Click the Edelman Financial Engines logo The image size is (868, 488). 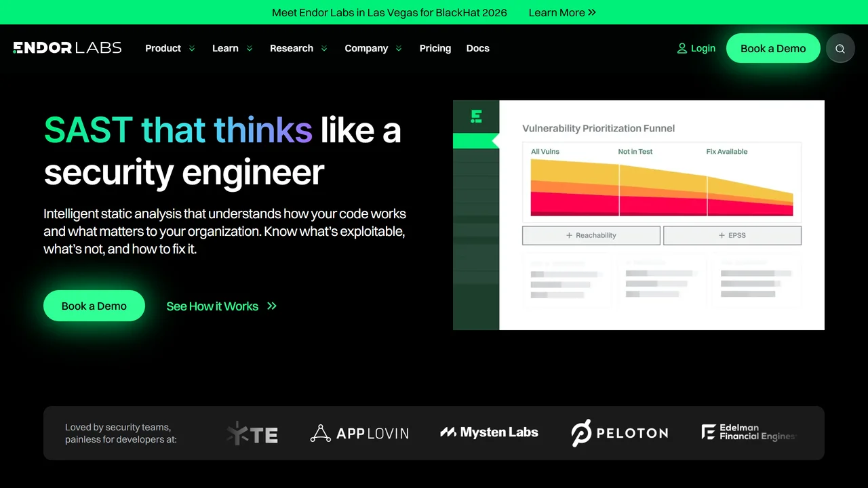[x=748, y=432]
